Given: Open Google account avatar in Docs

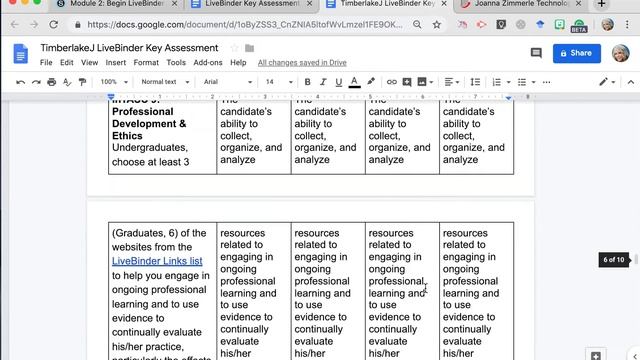Looking at the screenshot, I should (620, 53).
